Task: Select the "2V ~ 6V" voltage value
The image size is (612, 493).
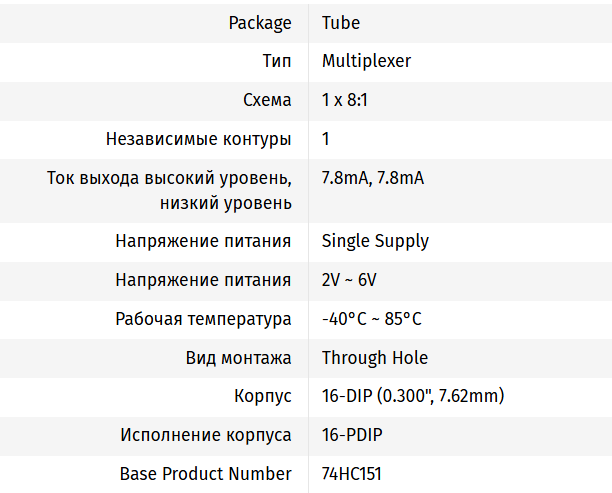Action: point(349,280)
